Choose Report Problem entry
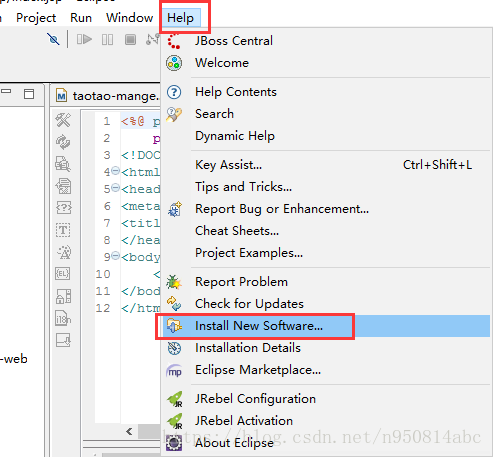 pyautogui.click(x=326, y=282)
